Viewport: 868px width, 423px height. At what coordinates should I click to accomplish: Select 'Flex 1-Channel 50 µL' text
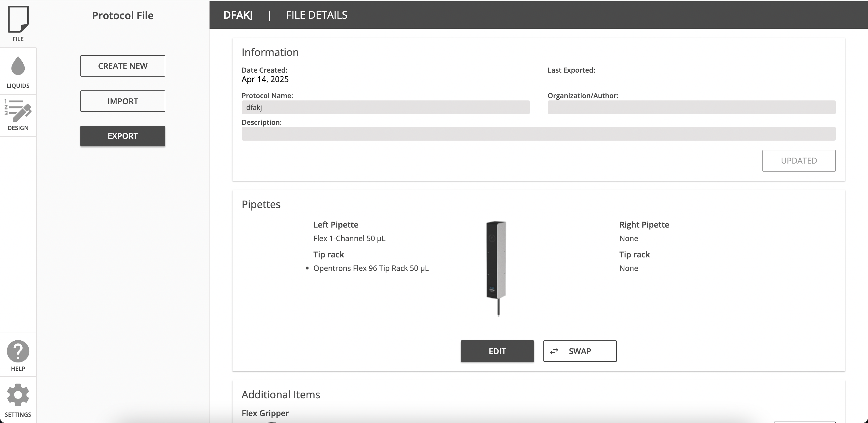point(349,238)
